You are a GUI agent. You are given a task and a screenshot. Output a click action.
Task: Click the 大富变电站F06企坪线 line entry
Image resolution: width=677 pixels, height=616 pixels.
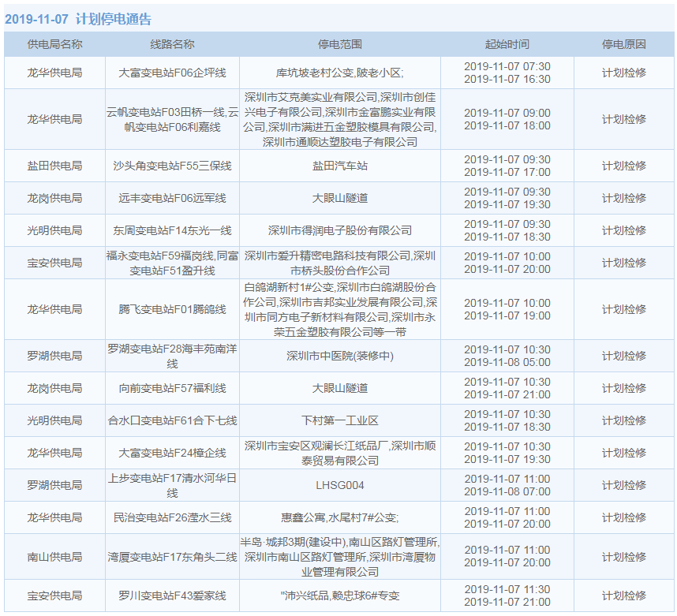(x=172, y=73)
